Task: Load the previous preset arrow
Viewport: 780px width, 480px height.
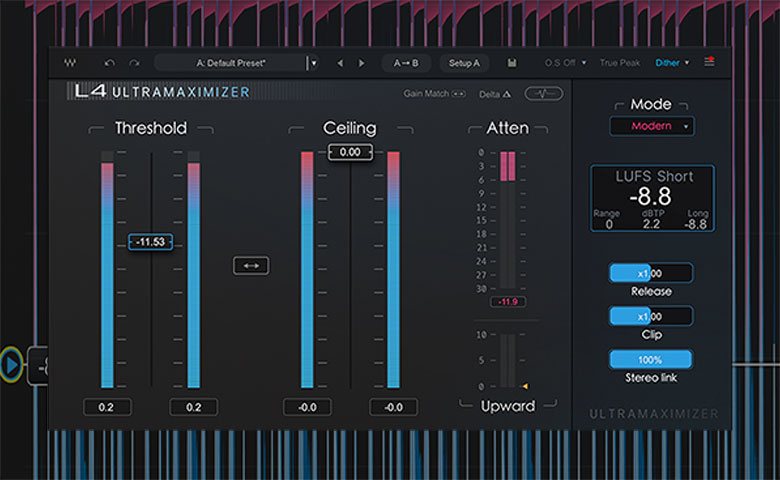Action: pyautogui.click(x=340, y=63)
